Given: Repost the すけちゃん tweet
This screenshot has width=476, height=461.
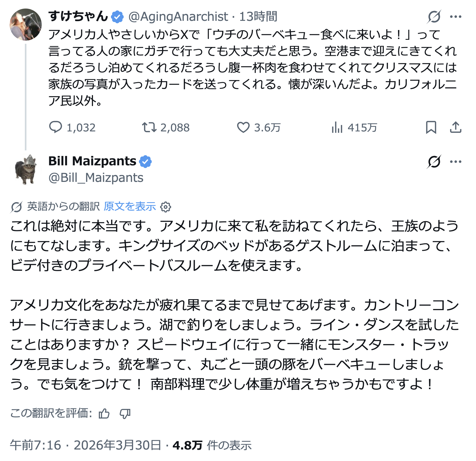Looking at the screenshot, I should (x=149, y=127).
